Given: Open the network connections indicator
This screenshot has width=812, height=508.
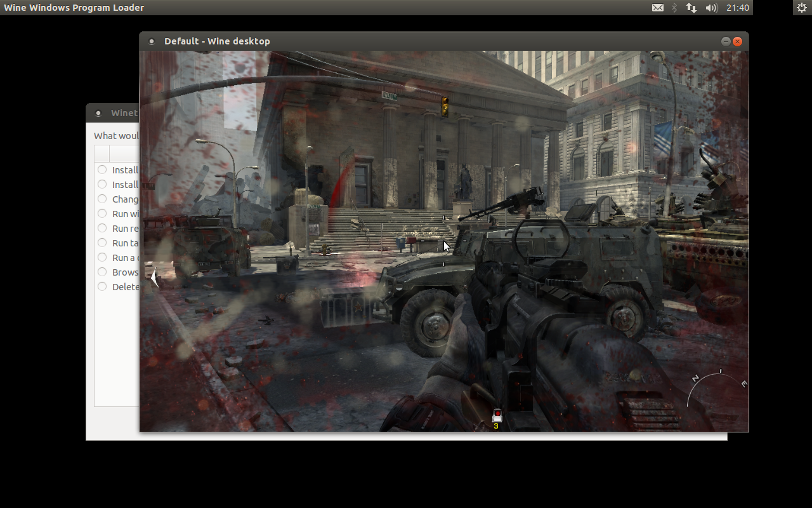Looking at the screenshot, I should [x=691, y=8].
